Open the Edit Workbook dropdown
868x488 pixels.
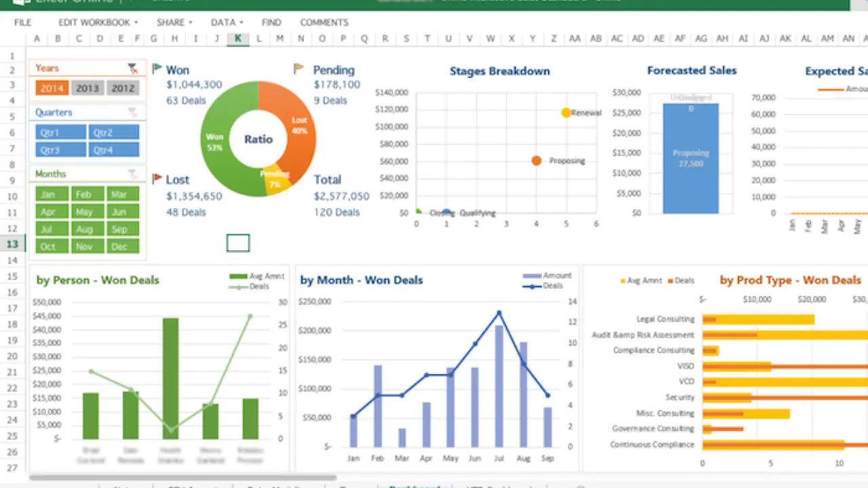click(x=98, y=22)
